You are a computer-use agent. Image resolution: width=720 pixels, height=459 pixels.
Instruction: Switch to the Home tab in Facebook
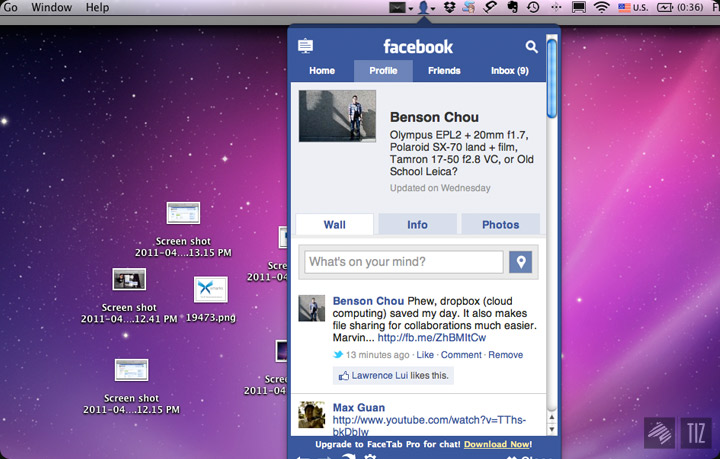(322, 71)
